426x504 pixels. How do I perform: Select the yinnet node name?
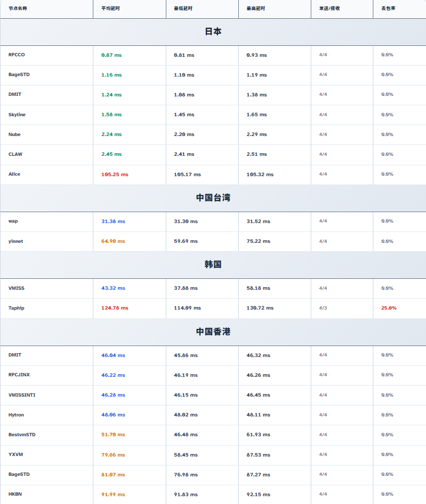coord(16,241)
